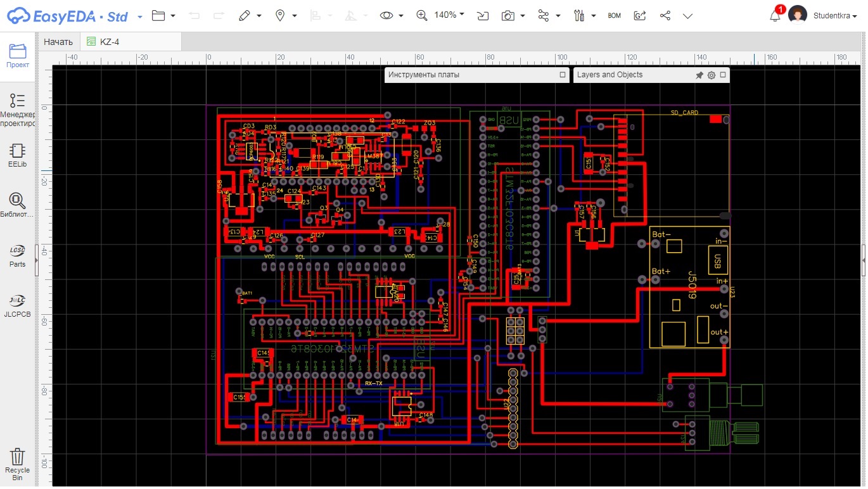Select the C148 capacitor label
868x489 pixels.
pos(426,415)
